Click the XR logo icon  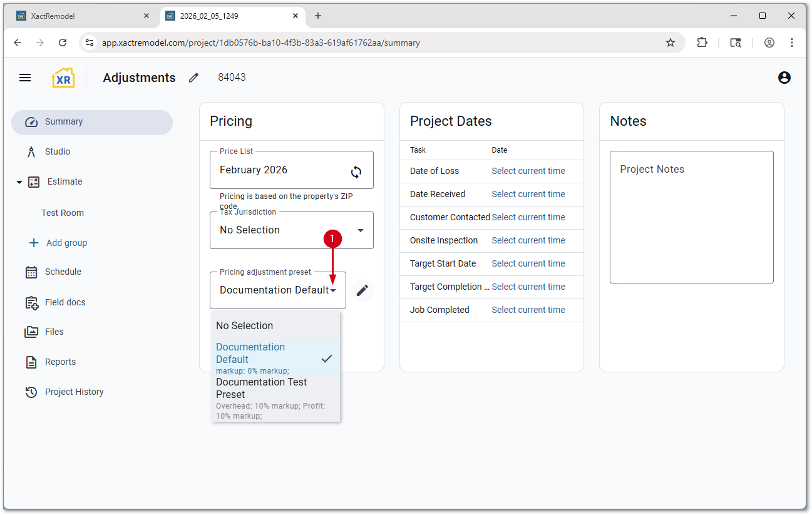click(63, 78)
